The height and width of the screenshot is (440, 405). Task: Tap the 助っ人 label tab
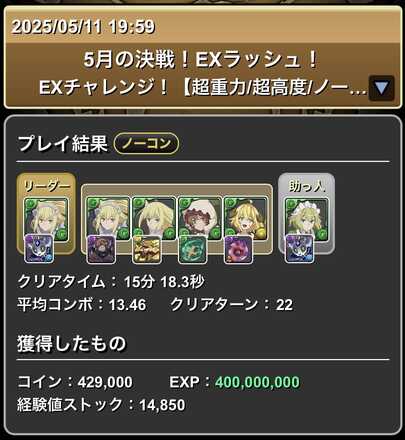[x=307, y=186]
